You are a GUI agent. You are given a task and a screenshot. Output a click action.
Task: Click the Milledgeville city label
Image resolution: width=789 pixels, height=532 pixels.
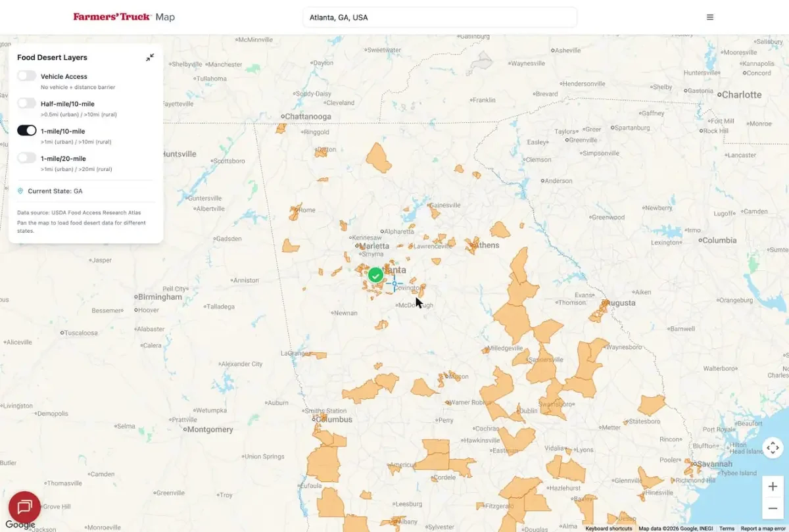tap(505, 348)
